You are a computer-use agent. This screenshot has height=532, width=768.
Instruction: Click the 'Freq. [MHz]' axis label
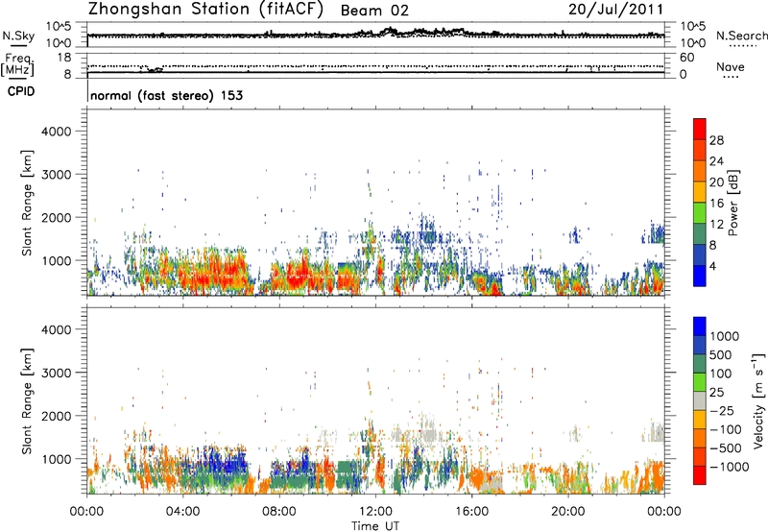[x=18, y=65]
